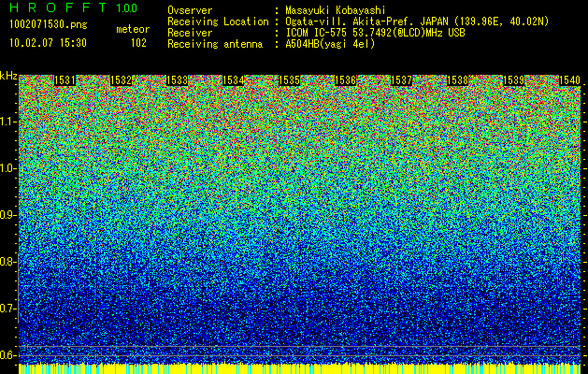Click the 1.0 frequency axis label
Screen dimensions: 588x374
[8, 169]
